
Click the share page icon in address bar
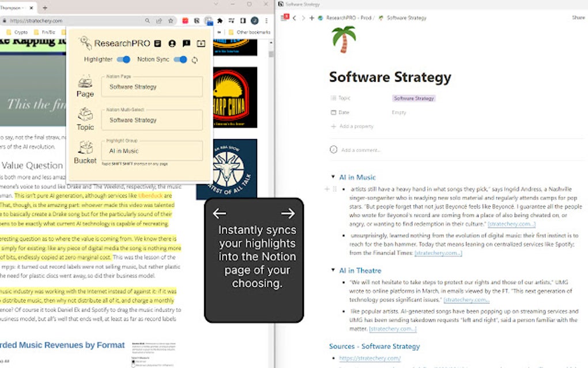(159, 21)
